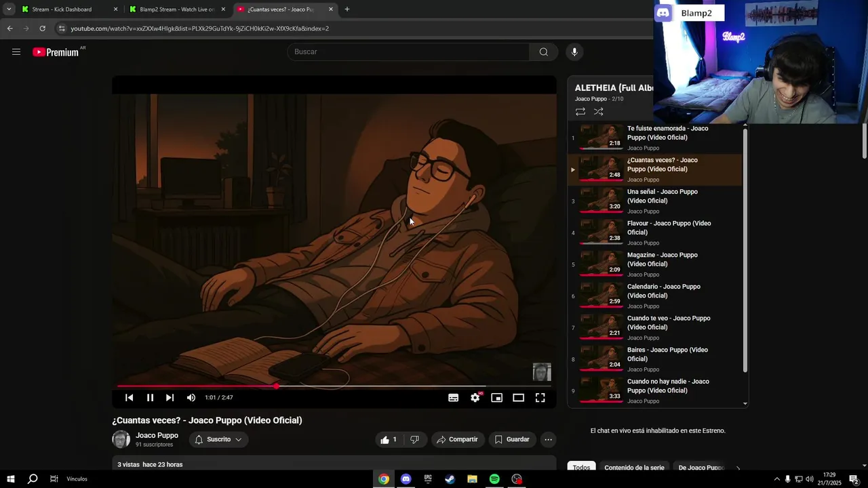Open Windows taskbar search

33,479
